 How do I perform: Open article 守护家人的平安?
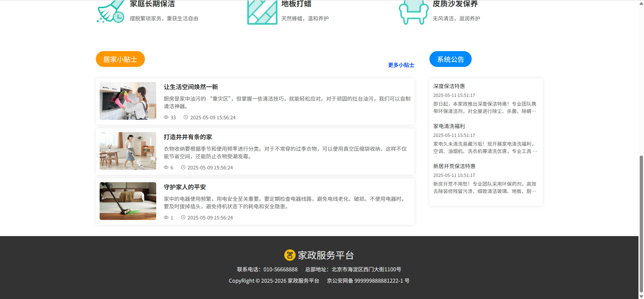(x=185, y=187)
